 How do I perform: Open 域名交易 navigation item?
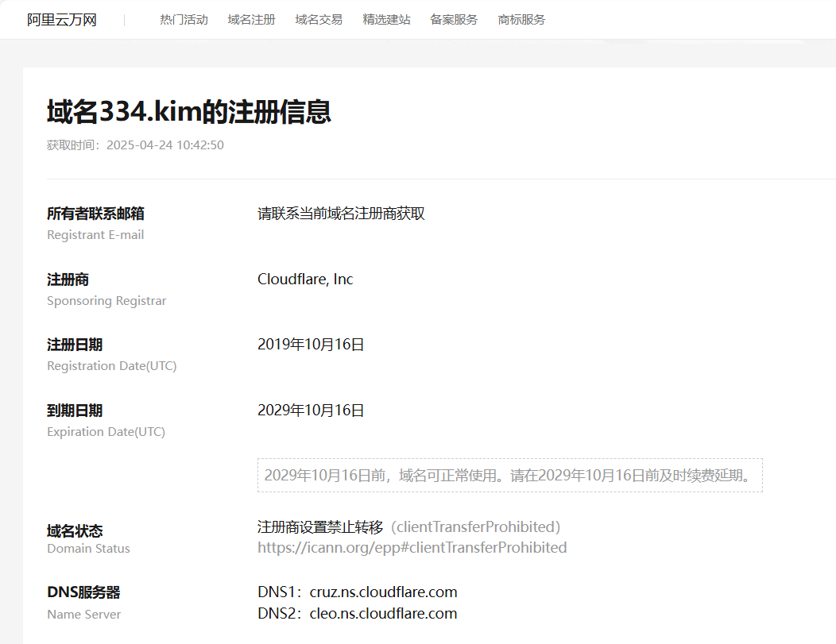click(x=319, y=20)
